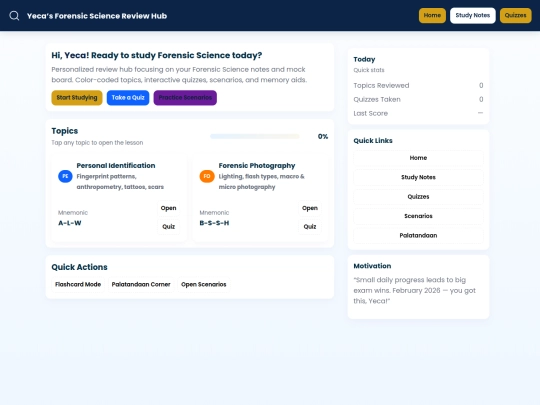Click the 0% progress label
Image resolution: width=540 pixels, height=405 pixels.
coord(323,136)
